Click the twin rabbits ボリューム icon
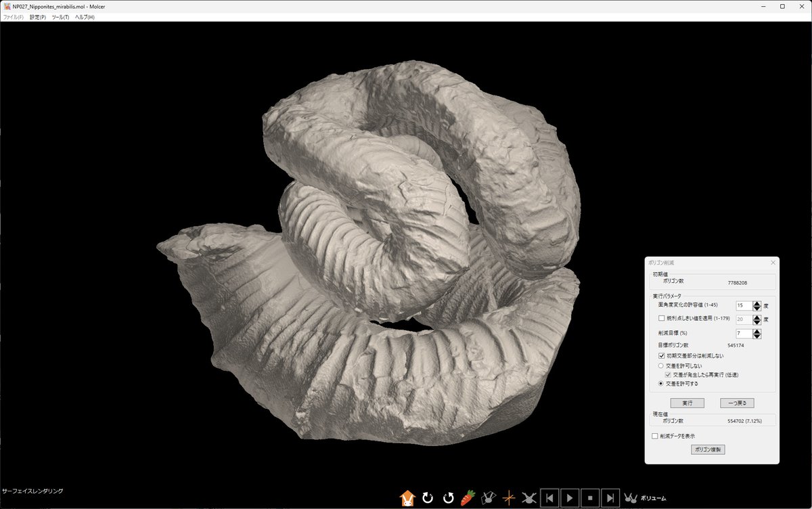The image size is (812, 509). [x=631, y=498]
